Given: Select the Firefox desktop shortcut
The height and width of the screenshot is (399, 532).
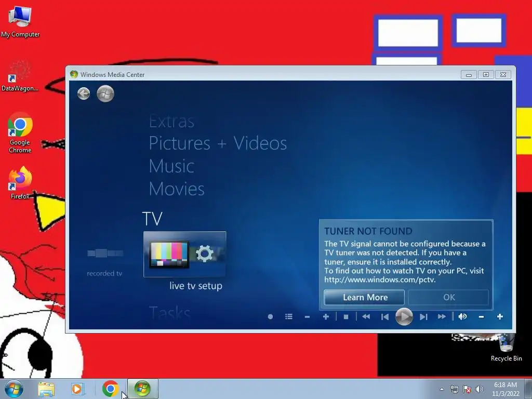Looking at the screenshot, I should (x=20, y=182).
